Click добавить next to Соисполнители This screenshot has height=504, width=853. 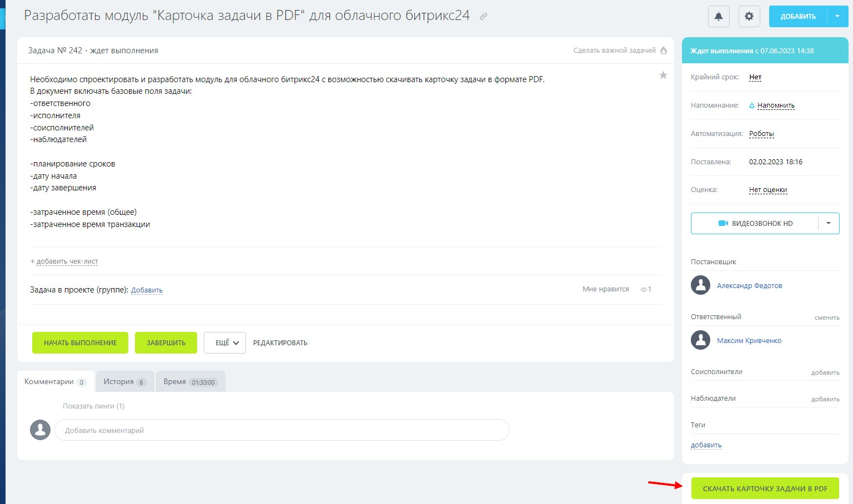(825, 372)
